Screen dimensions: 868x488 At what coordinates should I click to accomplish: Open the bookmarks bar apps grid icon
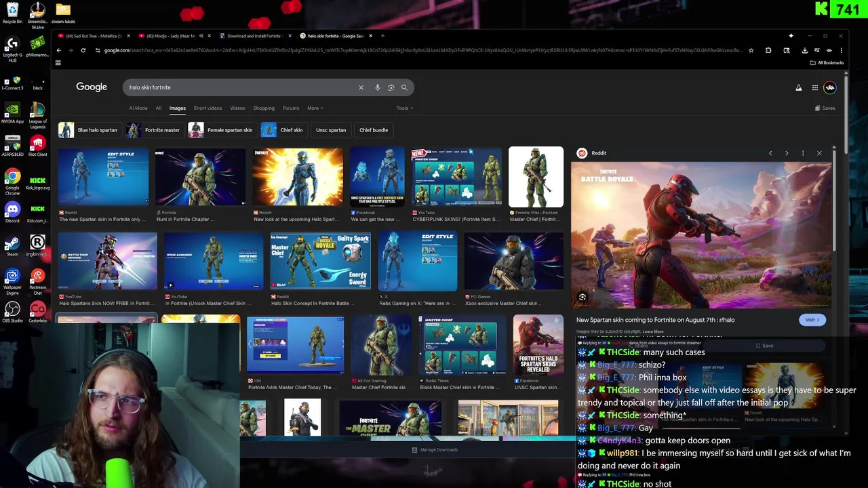58,63
